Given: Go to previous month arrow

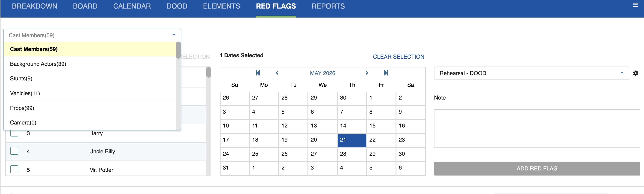Looking at the screenshot, I should [x=277, y=73].
